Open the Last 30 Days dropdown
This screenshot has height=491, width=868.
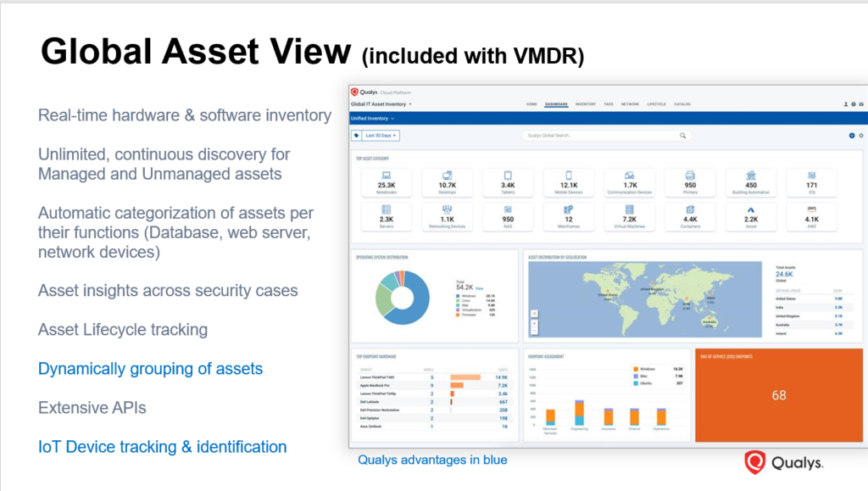381,135
